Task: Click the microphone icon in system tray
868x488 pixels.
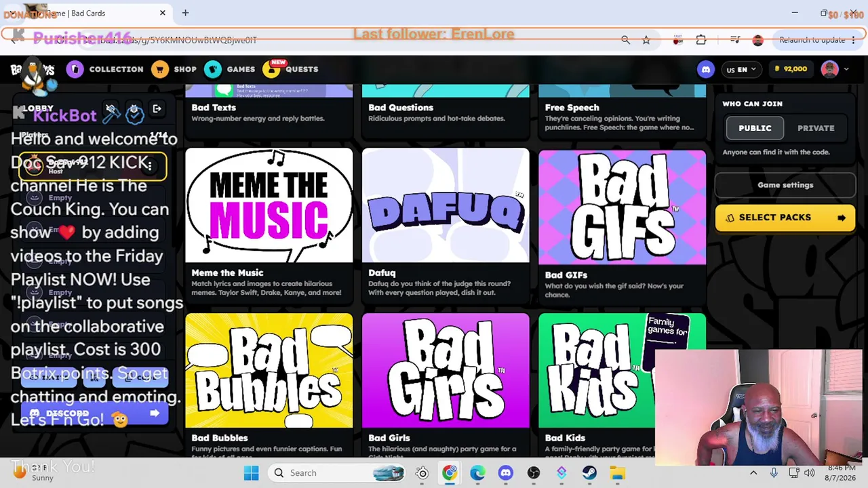Action: pyautogui.click(x=774, y=473)
